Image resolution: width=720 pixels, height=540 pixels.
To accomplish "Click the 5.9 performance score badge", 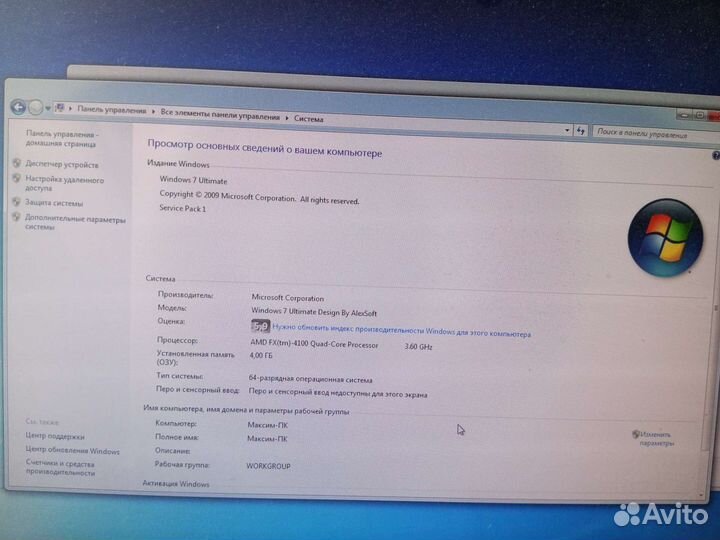I will (260, 325).
